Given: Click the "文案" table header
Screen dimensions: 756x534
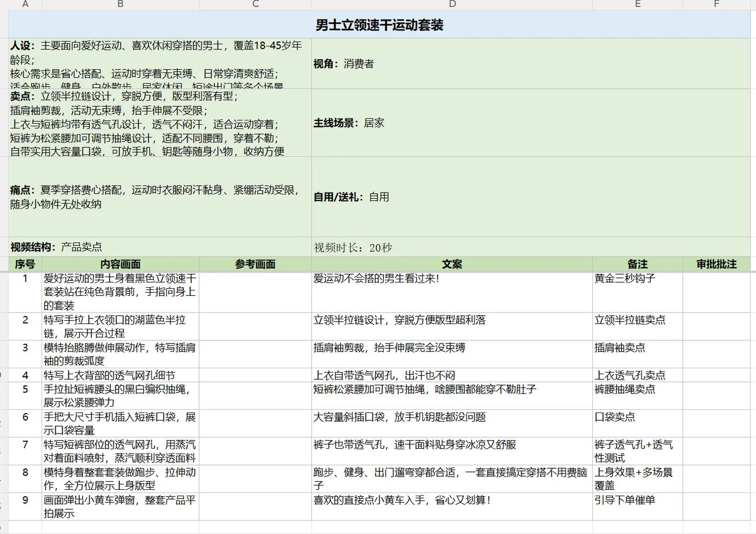Looking at the screenshot, I should click(452, 264).
